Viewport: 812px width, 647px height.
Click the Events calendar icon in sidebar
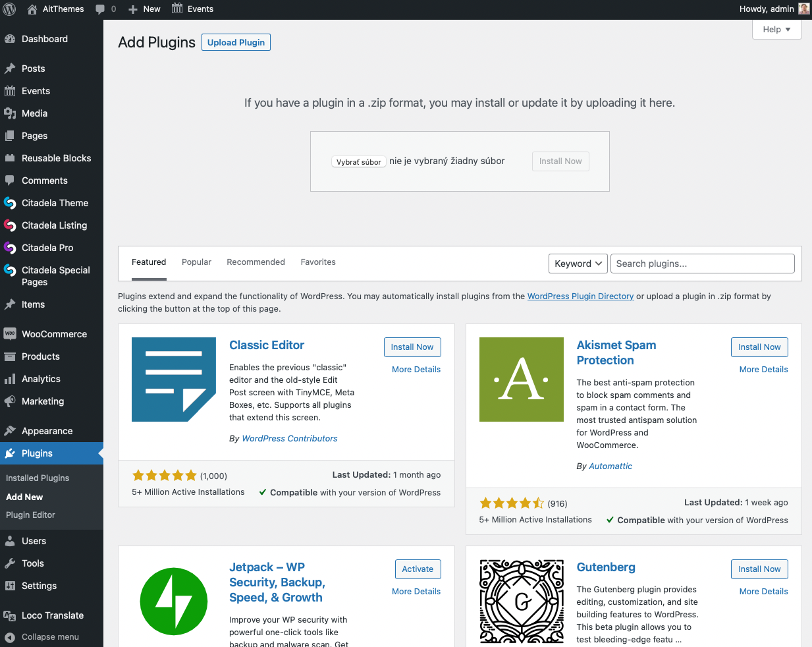(x=10, y=91)
